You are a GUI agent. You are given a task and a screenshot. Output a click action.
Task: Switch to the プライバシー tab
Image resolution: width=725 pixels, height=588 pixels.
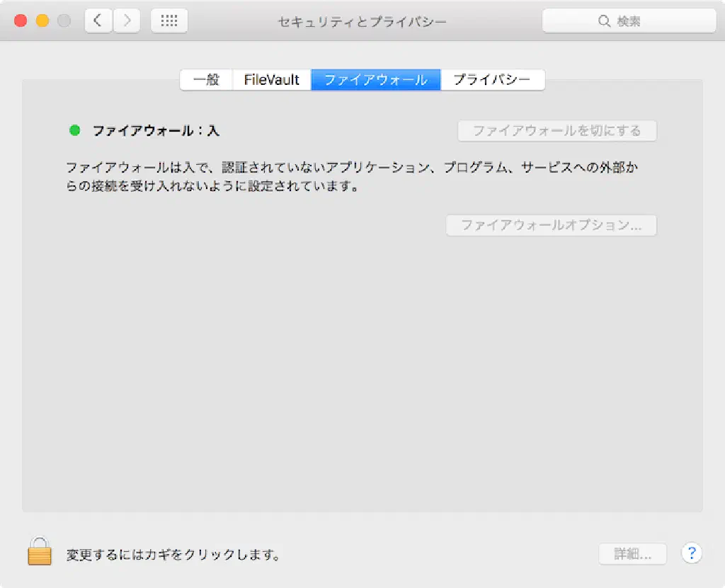pyautogui.click(x=492, y=80)
